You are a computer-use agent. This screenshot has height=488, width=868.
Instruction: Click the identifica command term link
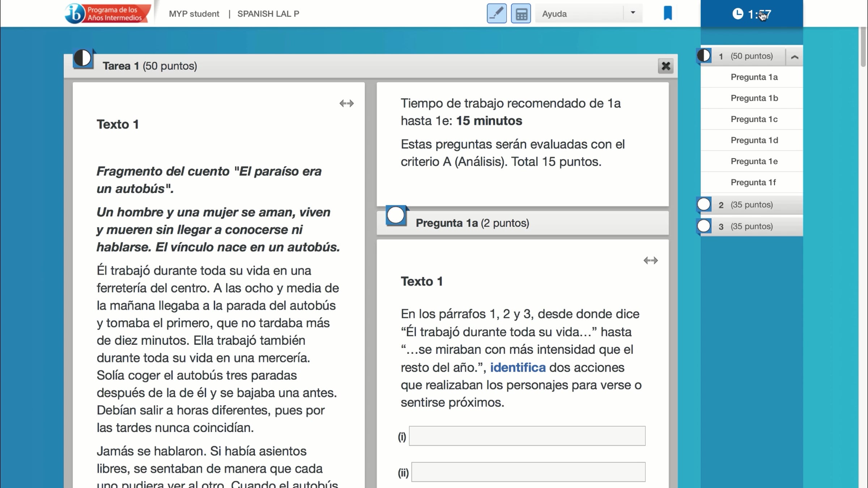pos(518,367)
